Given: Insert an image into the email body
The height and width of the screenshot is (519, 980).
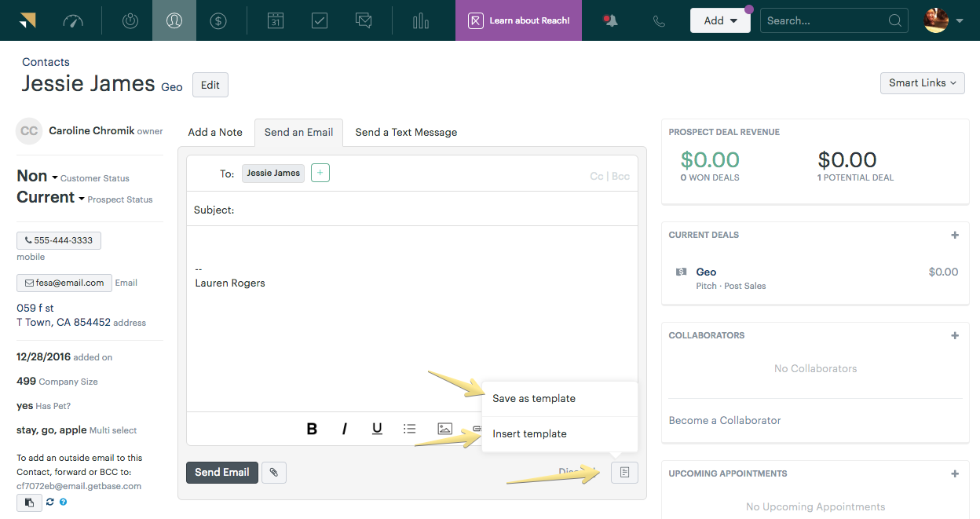Looking at the screenshot, I should (444, 429).
